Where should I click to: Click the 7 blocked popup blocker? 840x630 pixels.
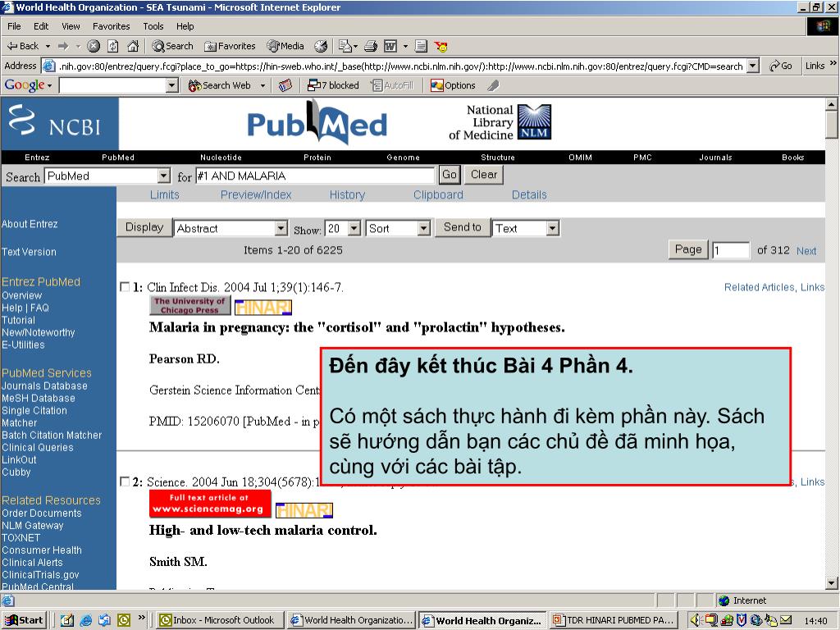333,85
